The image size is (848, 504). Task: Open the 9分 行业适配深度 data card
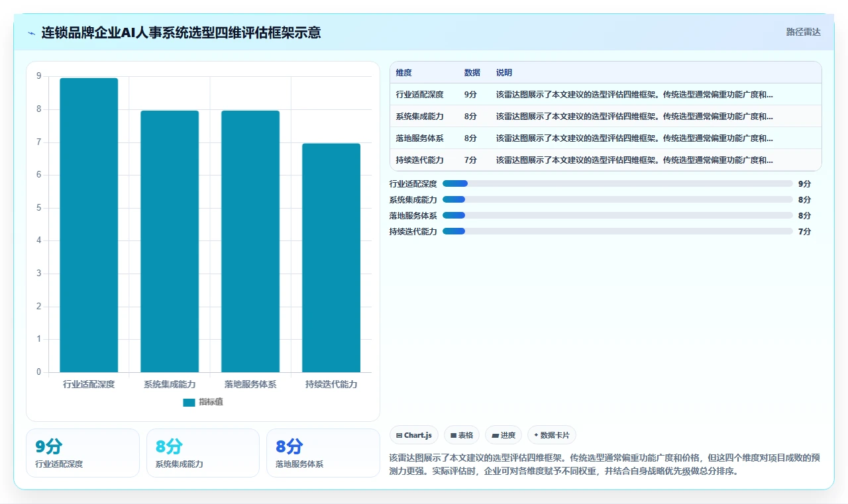[x=83, y=453]
